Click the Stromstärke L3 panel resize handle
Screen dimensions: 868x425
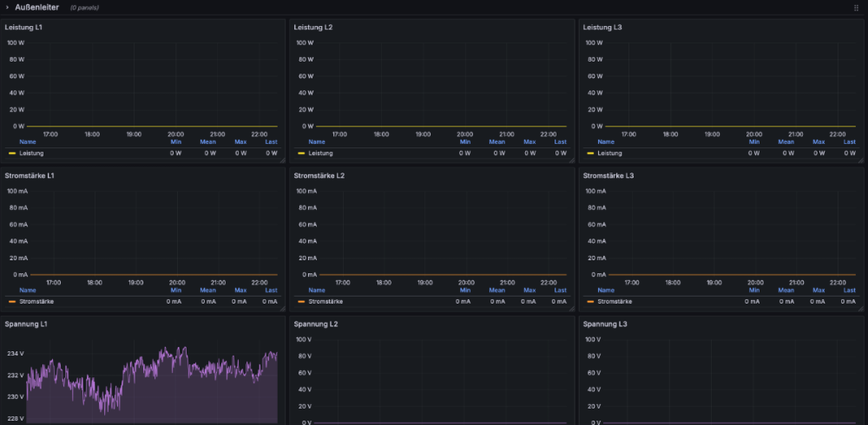tap(860, 307)
